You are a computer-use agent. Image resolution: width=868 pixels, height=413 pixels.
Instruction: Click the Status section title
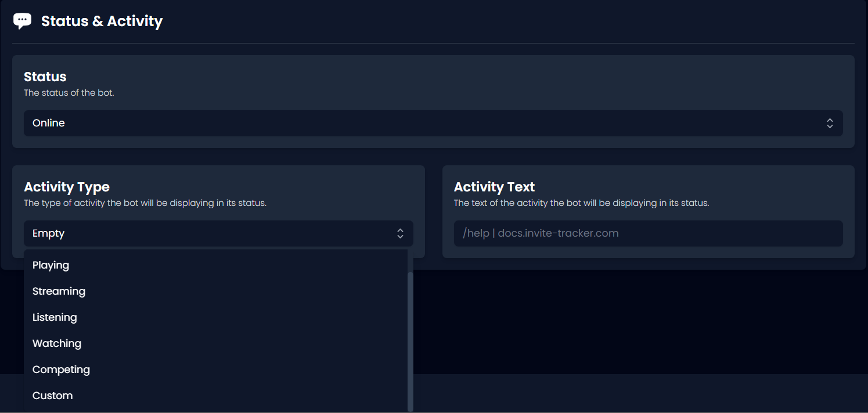pyautogui.click(x=45, y=76)
